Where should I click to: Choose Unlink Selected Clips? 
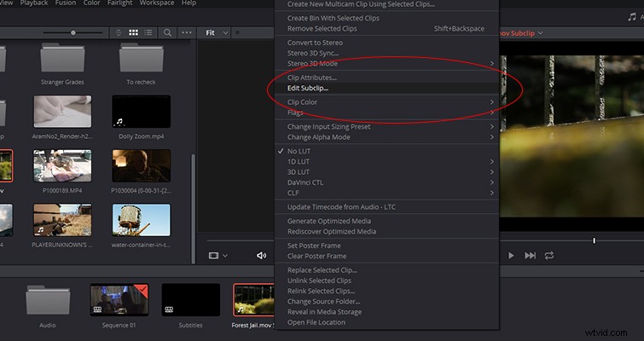pyautogui.click(x=387, y=280)
